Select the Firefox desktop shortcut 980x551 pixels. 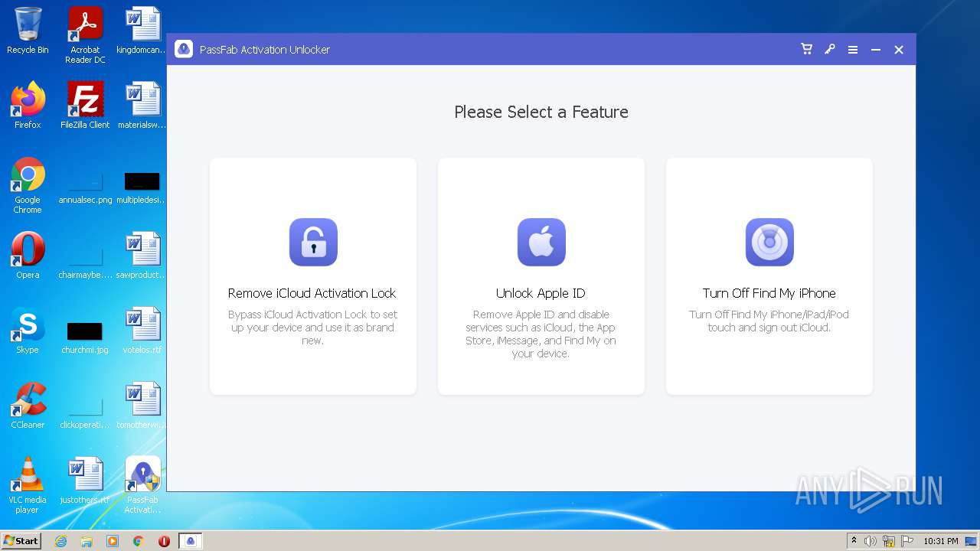tap(28, 106)
